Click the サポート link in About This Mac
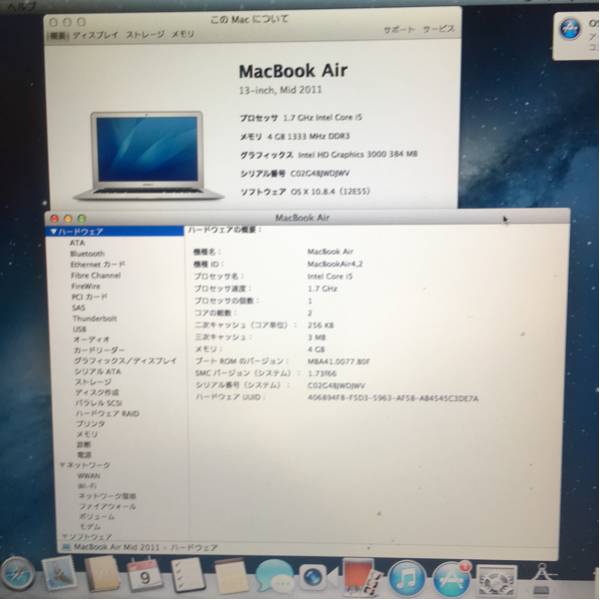Screen dimensions: 600x600 399,30
